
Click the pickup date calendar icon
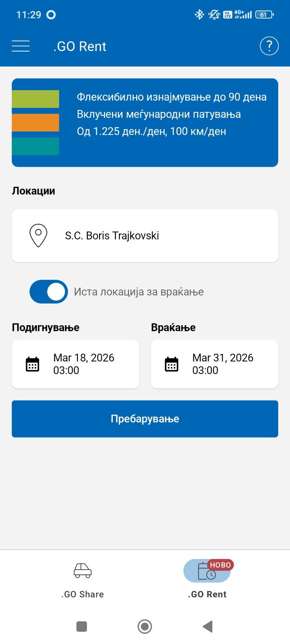click(32, 364)
